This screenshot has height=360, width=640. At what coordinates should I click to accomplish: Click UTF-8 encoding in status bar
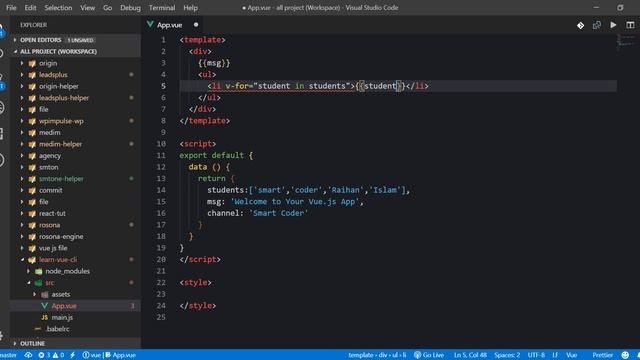[536, 355]
